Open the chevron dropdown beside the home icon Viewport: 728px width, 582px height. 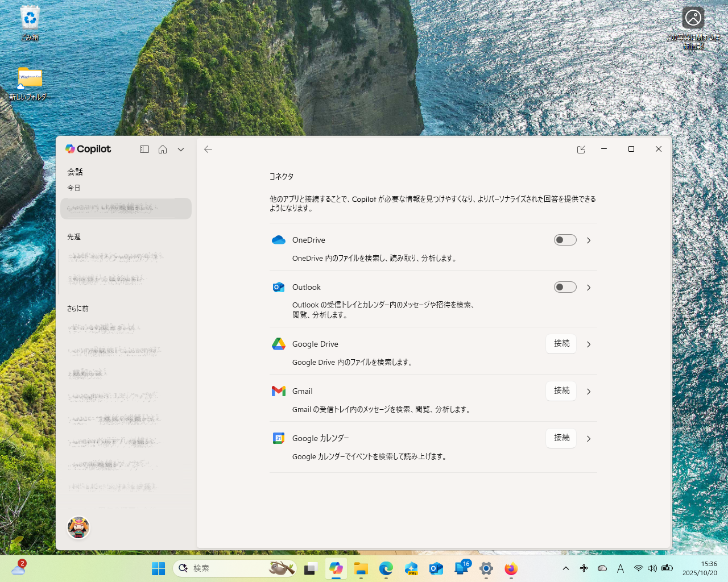pyautogui.click(x=181, y=149)
